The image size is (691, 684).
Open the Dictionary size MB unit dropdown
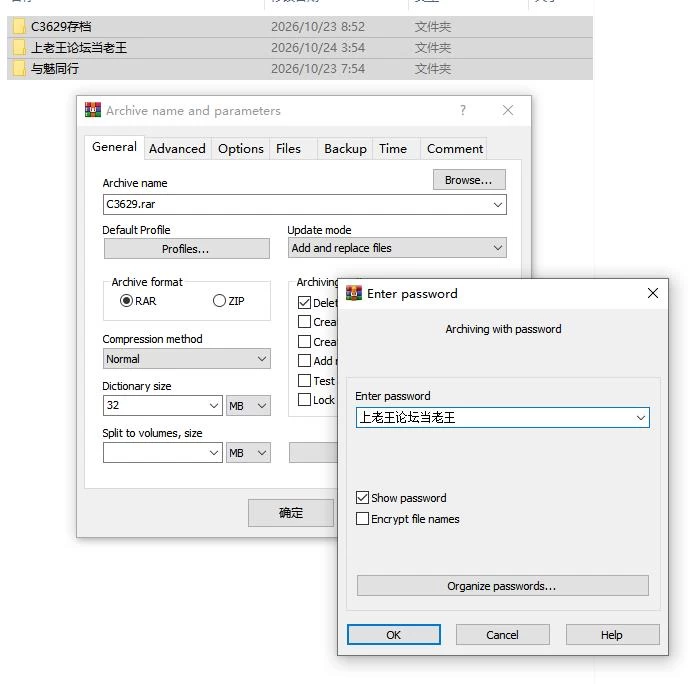(248, 405)
